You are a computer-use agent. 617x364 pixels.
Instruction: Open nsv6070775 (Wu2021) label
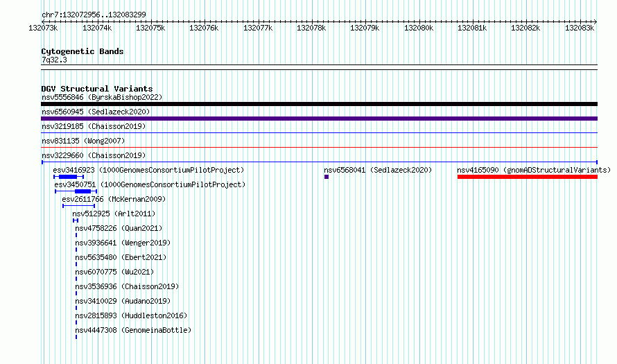tap(114, 272)
